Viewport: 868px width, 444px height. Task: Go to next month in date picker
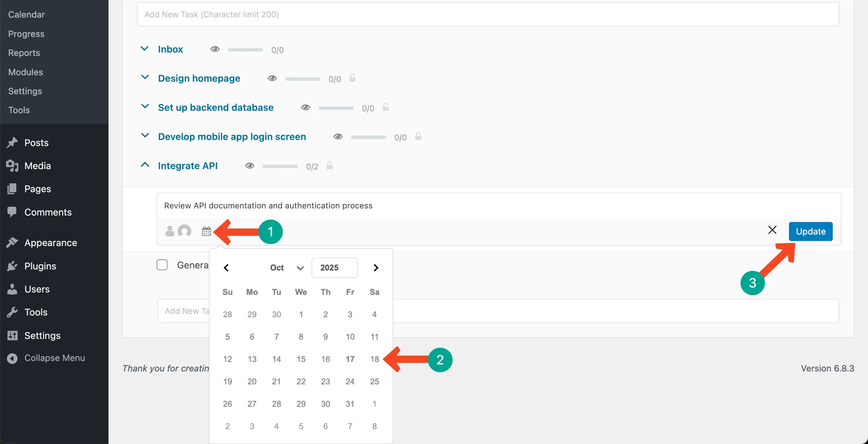tap(376, 268)
